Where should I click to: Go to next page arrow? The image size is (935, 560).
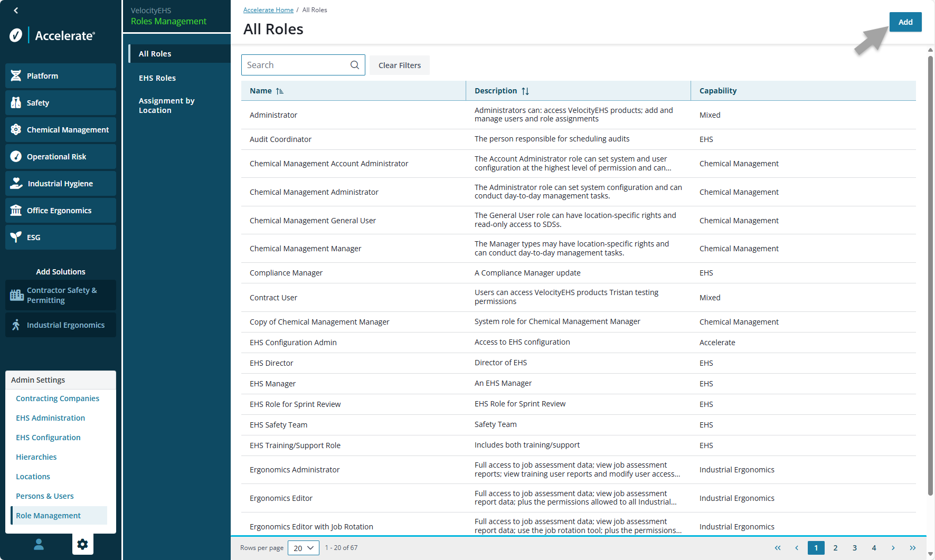(893, 548)
